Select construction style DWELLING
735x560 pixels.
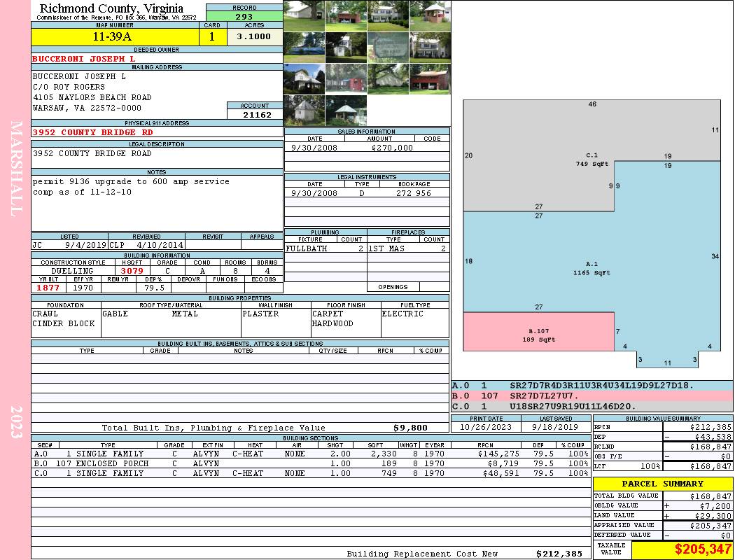(73, 271)
